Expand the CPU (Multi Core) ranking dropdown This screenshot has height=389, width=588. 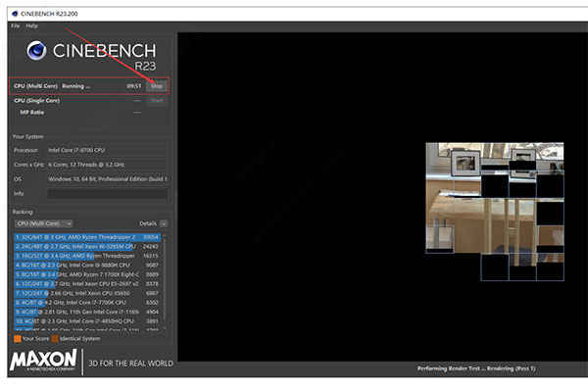[44, 223]
